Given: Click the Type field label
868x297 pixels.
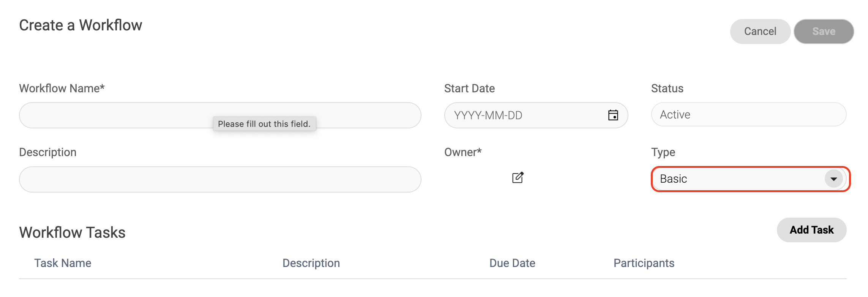Looking at the screenshot, I should pyautogui.click(x=663, y=152).
